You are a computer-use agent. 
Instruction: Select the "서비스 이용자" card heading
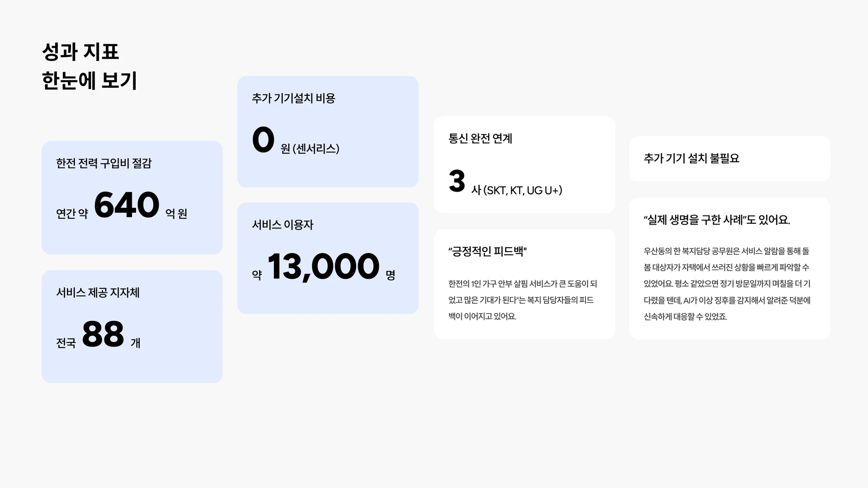[x=283, y=225]
